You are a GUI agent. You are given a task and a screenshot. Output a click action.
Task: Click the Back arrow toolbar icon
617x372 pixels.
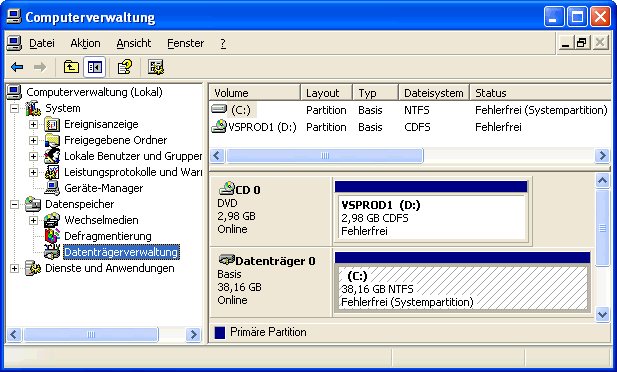tap(17, 67)
